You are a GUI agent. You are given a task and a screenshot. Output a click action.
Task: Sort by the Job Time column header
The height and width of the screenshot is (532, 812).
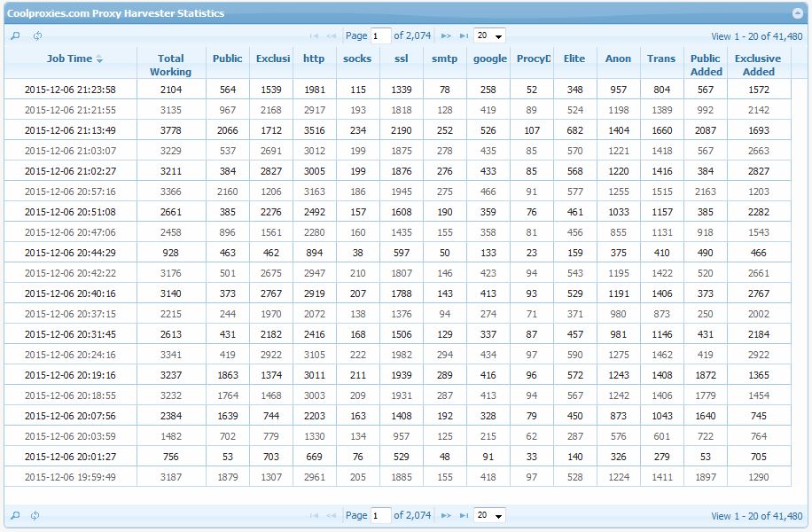70,59
